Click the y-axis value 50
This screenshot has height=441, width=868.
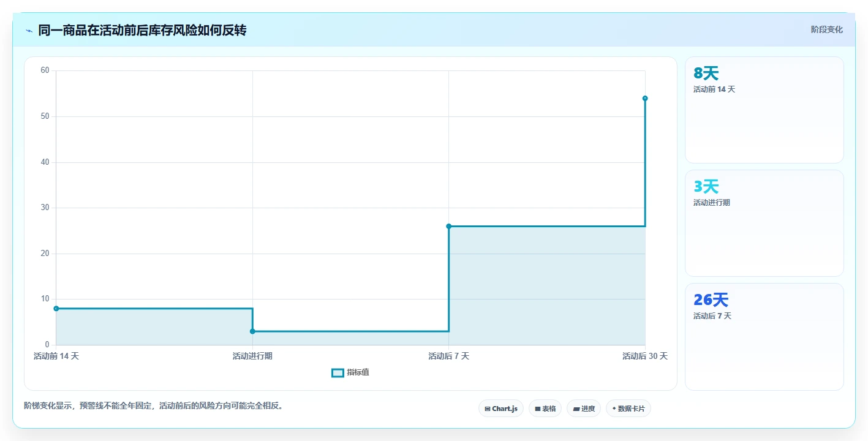point(45,116)
